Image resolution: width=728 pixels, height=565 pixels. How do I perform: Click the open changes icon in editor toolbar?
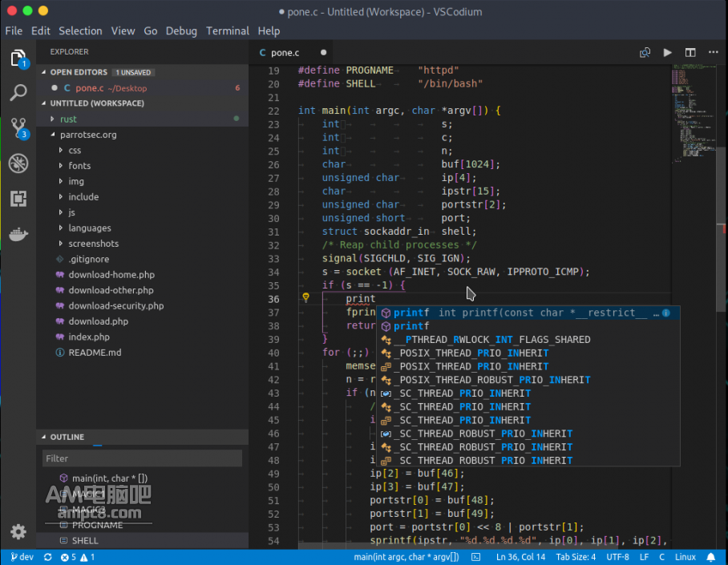click(645, 52)
